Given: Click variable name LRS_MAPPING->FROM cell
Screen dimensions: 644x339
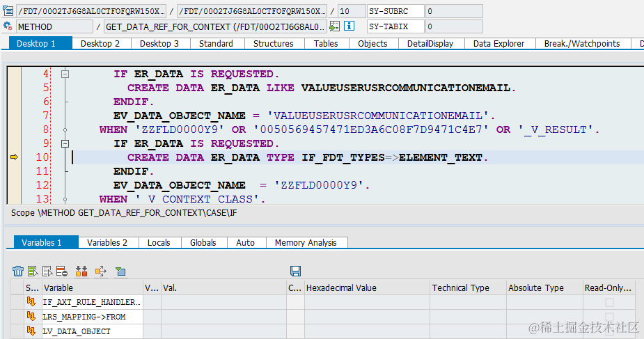Looking at the screenshot, I should coord(93,317).
